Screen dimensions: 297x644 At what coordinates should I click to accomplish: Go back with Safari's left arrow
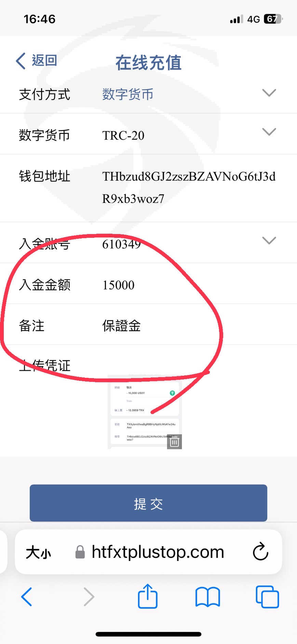point(27,597)
